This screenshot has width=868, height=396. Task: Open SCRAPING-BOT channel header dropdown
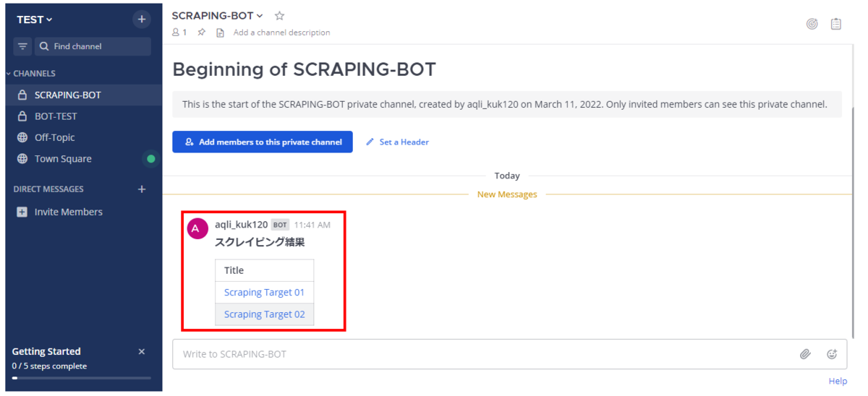tap(218, 16)
